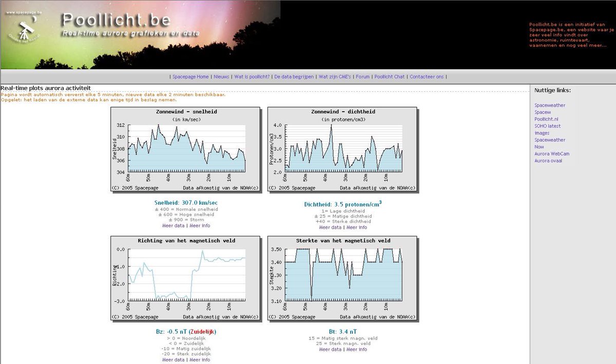Click the 'Bz: -0.5 nT' reading
Viewport: 616px width, 364px height.
(186, 332)
